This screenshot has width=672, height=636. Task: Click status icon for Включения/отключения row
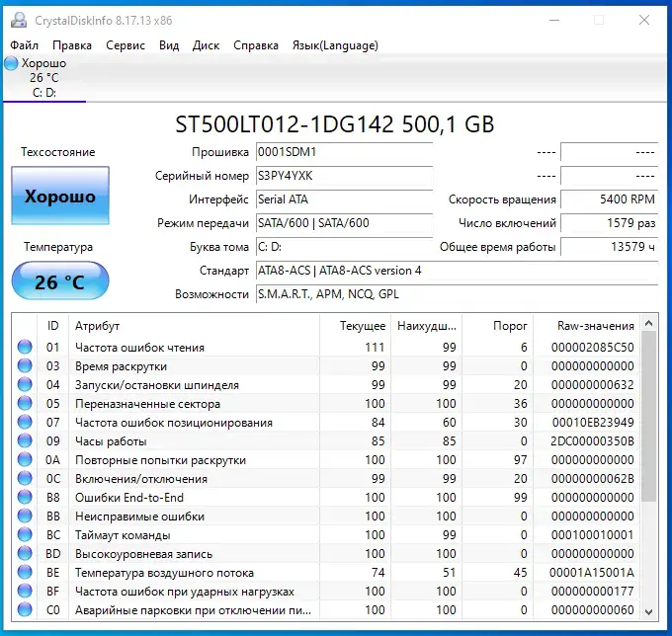pos(25,478)
